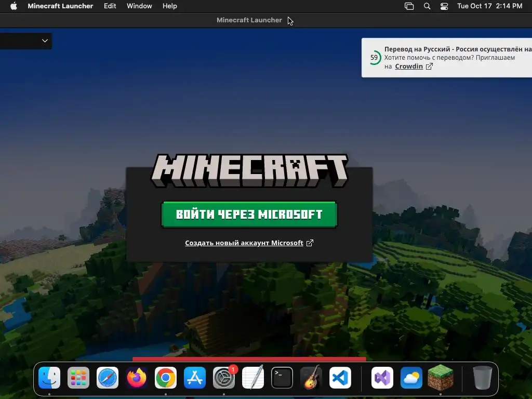Image resolution: width=532 pixels, height=399 pixels.
Task: Open TextEdit from the Dock
Action: tap(253, 378)
